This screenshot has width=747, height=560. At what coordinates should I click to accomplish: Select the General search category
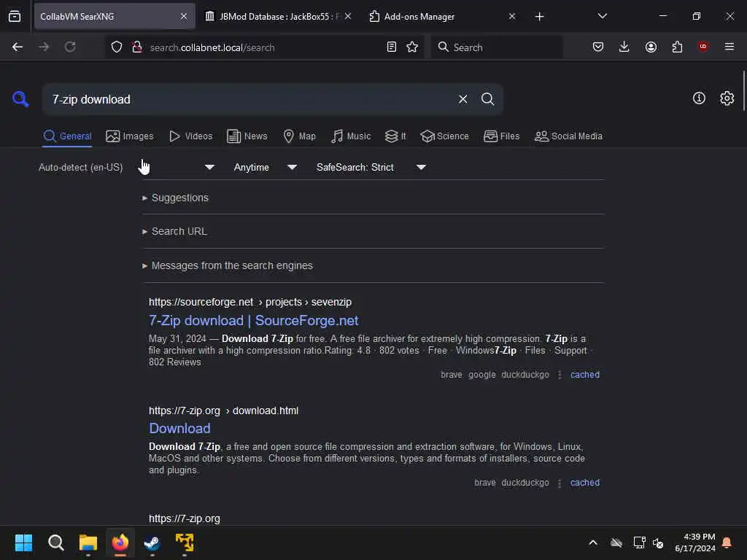click(x=67, y=136)
